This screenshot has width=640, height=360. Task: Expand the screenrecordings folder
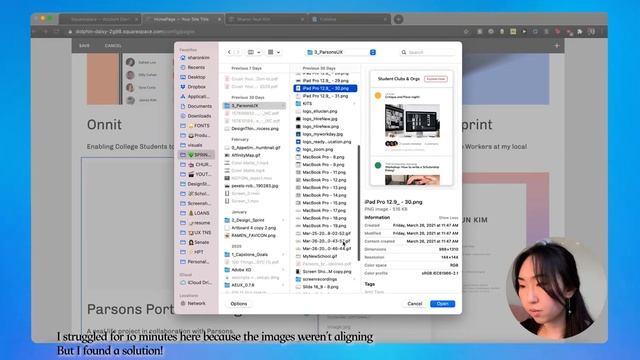pos(354,279)
